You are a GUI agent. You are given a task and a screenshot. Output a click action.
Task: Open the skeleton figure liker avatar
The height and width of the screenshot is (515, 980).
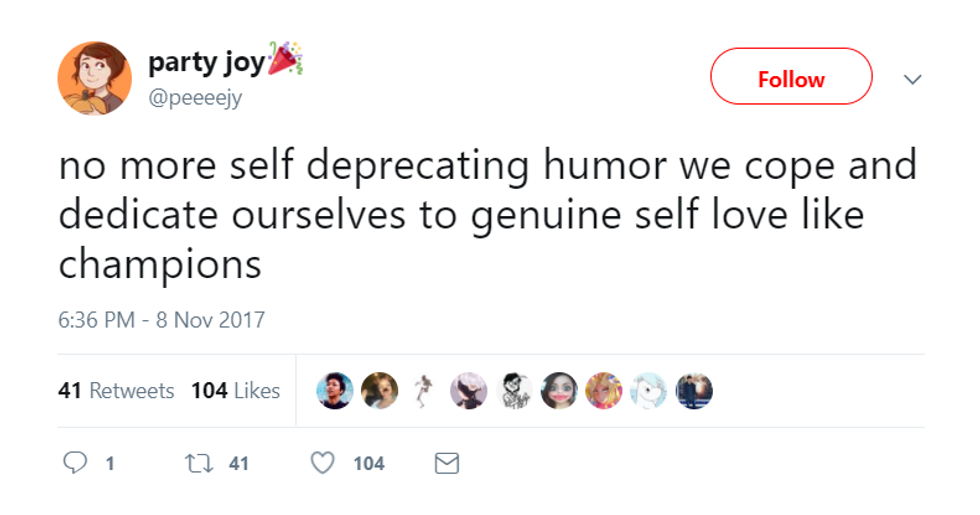tap(425, 391)
